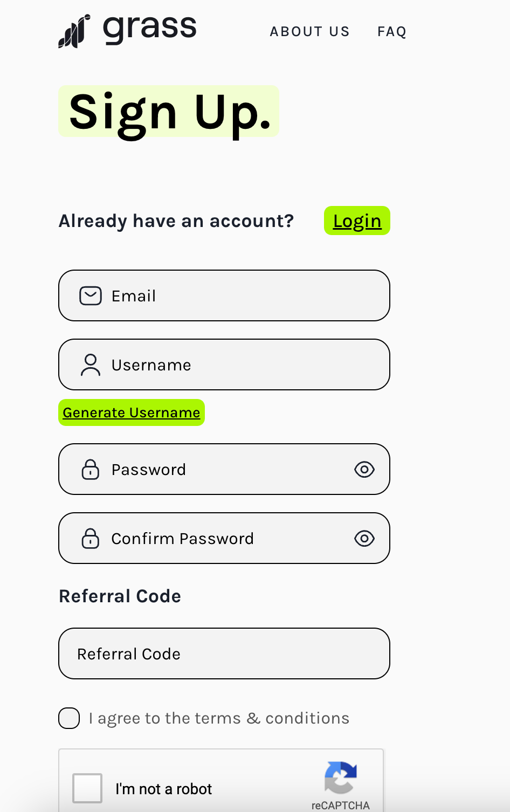Check the terms & conditions agreement box
510x812 pixels.
(69, 718)
